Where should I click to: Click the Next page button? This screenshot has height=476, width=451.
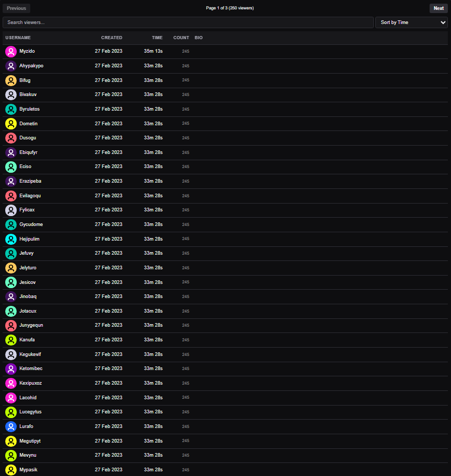coord(438,8)
